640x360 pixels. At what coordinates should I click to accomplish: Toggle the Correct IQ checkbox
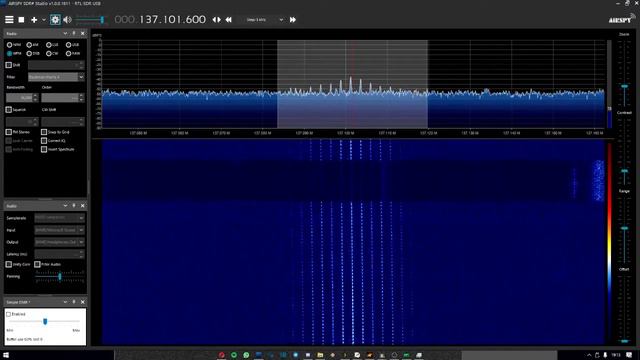tap(44, 141)
